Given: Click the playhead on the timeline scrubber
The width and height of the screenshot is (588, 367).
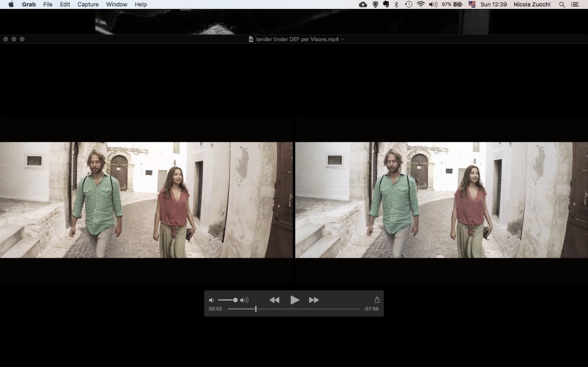Looking at the screenshot, I should [256, 309].
